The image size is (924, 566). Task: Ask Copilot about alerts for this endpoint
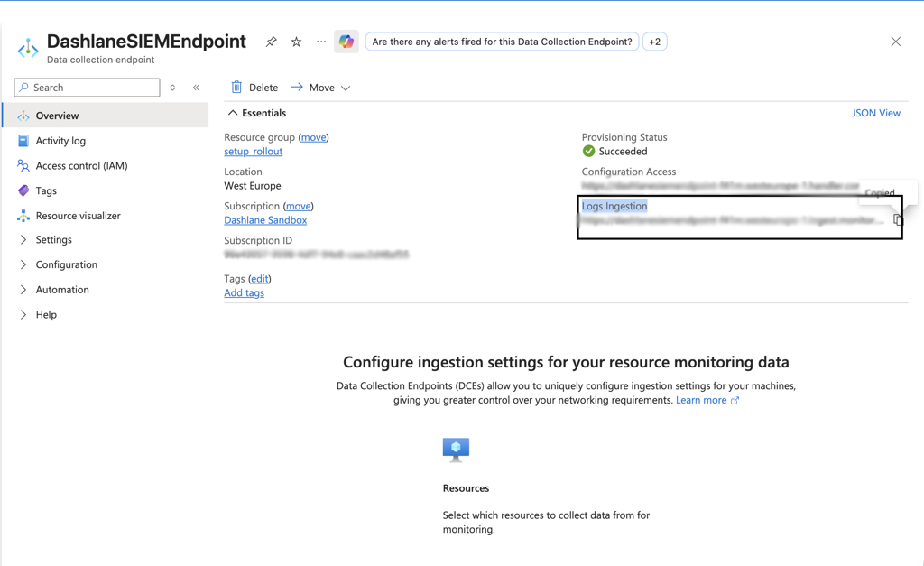pos(502,42)
